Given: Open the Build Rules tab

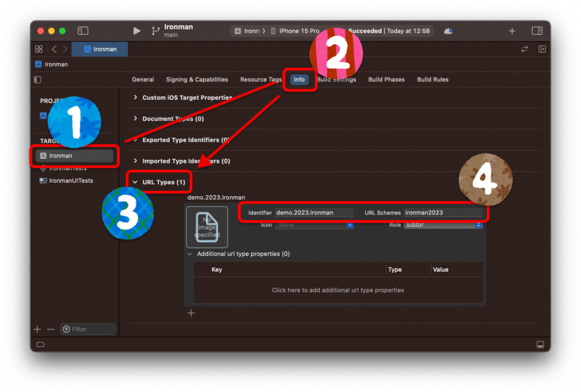Looking at the screenshot, I should point(432,79).
